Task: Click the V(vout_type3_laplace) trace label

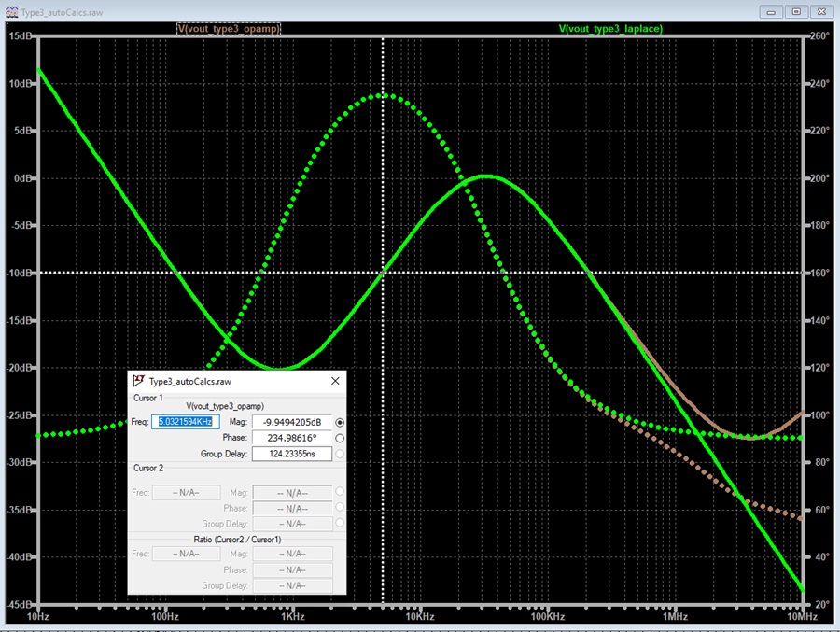Action: click(x=610, y=28)
